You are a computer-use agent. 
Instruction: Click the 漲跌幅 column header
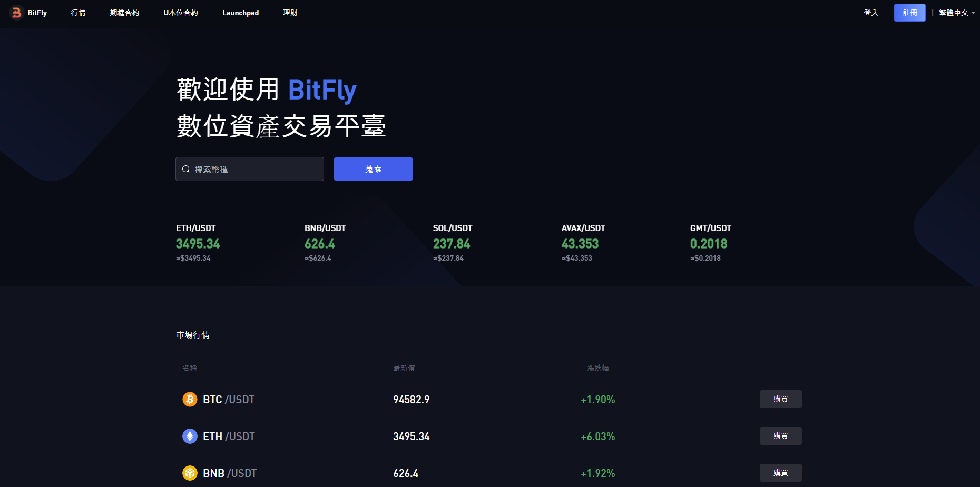click(x=598, y=368)
